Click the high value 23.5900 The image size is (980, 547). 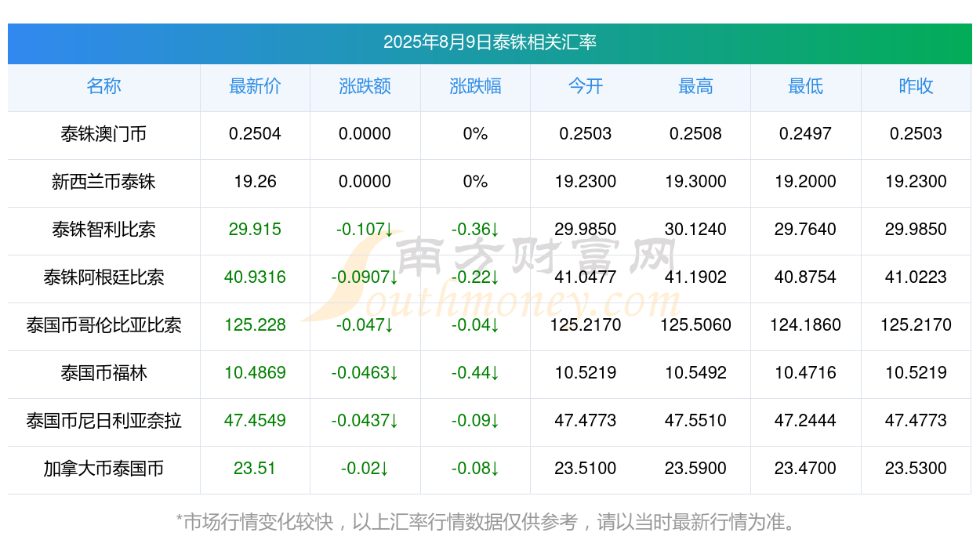pos(695,469)
